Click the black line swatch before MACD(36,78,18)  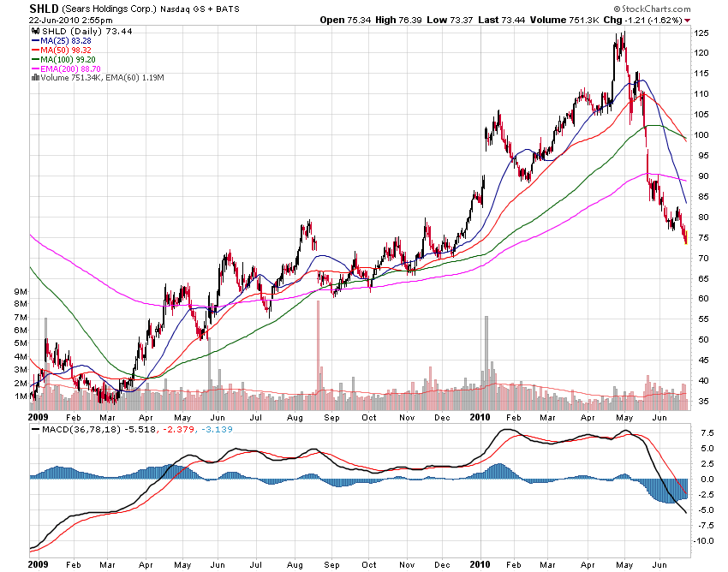35,430
